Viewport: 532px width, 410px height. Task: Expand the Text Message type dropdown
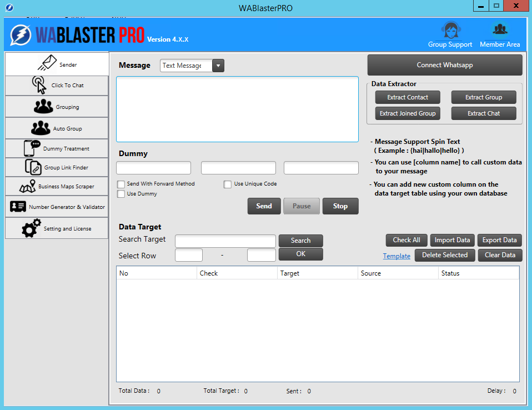[x=218, y=66]
